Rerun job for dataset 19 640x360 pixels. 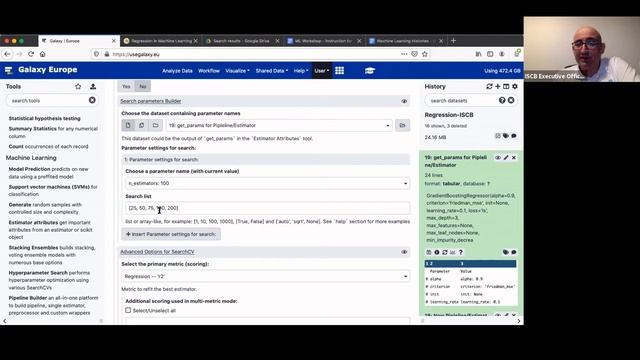[x=444, y=252]
